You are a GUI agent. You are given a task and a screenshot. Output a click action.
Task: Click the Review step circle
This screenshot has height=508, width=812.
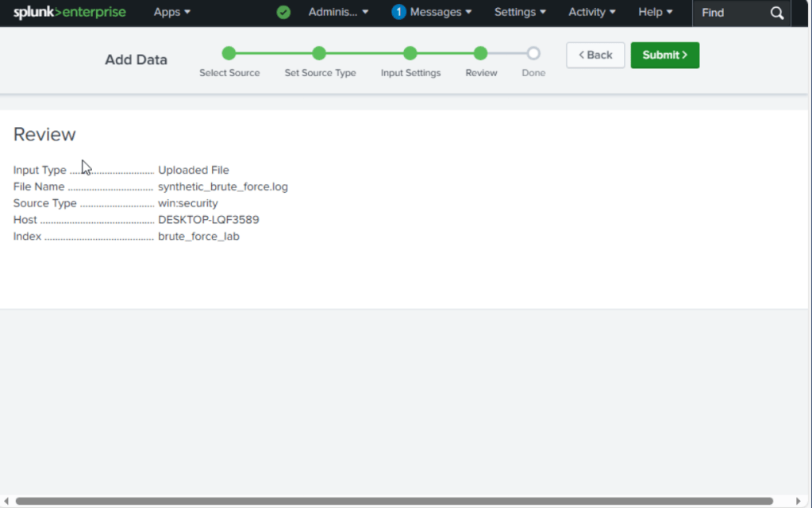pyautogui.click(x=480, y=53)
